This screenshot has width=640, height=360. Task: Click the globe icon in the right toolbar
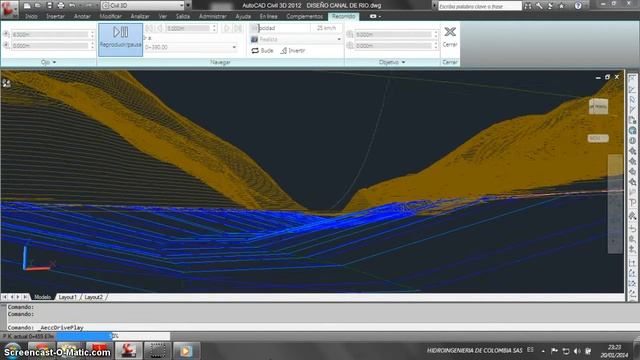pos(632,131)
